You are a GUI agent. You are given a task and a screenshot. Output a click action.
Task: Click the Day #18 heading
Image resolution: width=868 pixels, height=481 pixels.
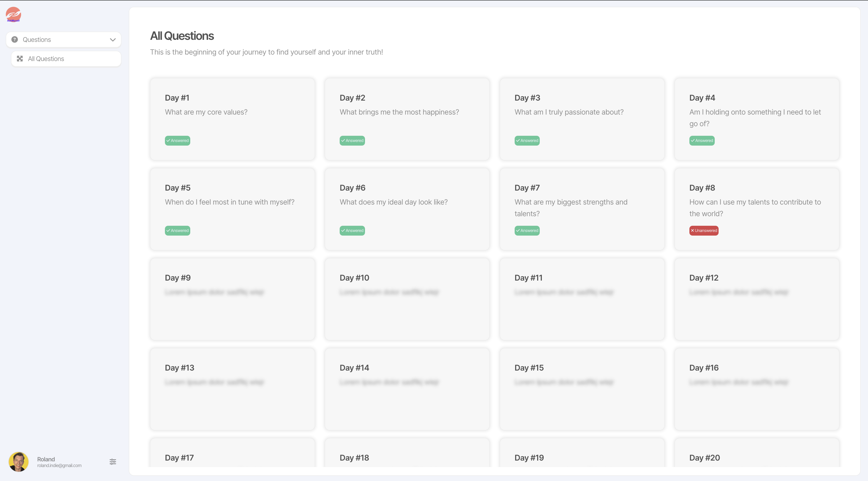(354, 458)
